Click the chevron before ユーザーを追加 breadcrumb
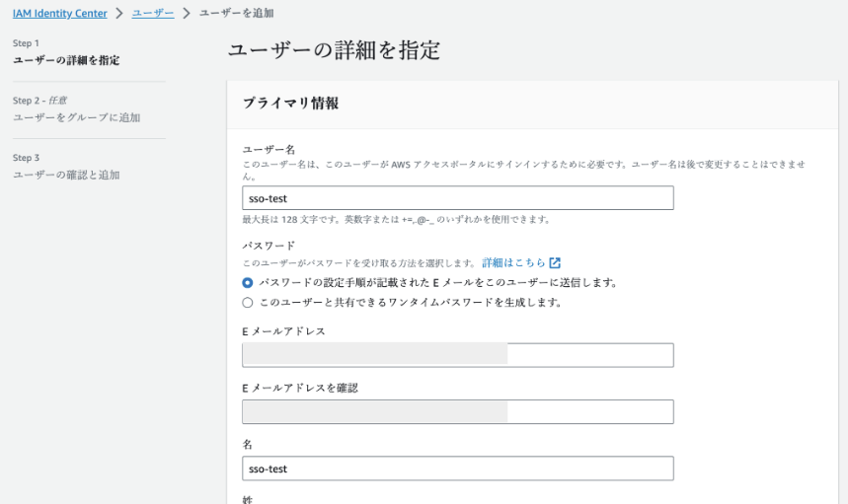The width and height of the screenshot is (848, 504). [186, 13]
